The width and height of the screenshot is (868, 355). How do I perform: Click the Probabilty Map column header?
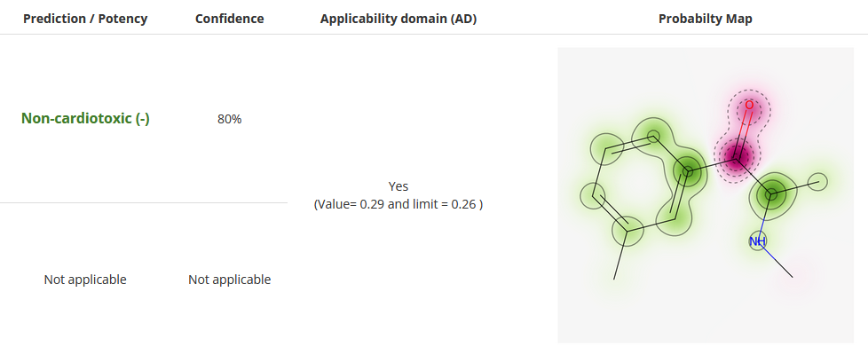pyautogui.click(x=706, y=19)
